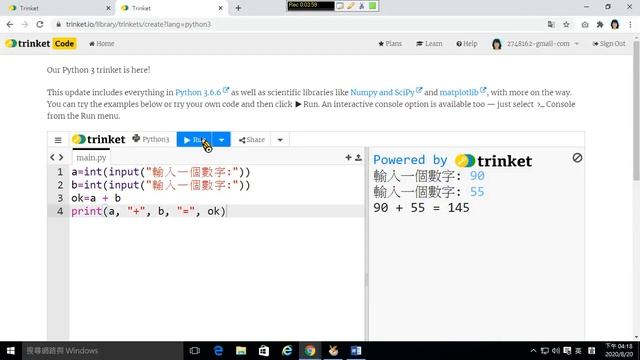640x360 pixels.
Task: Go forward in the browser
Action: [25, 24]
